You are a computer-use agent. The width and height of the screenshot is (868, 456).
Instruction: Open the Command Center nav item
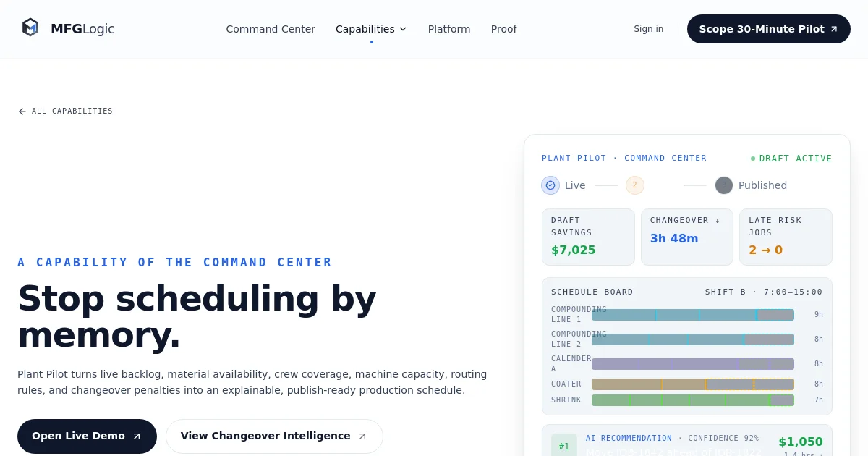(x=271, y=29)
